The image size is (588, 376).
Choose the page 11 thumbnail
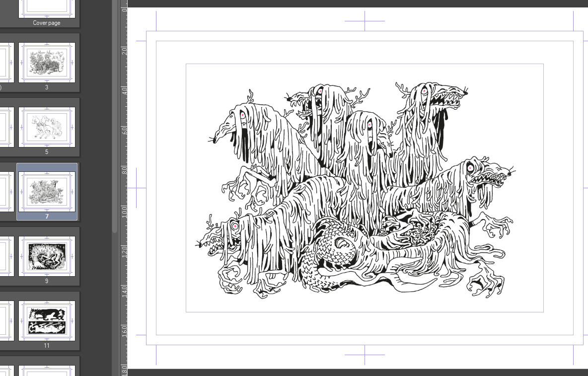coord(47,321)
